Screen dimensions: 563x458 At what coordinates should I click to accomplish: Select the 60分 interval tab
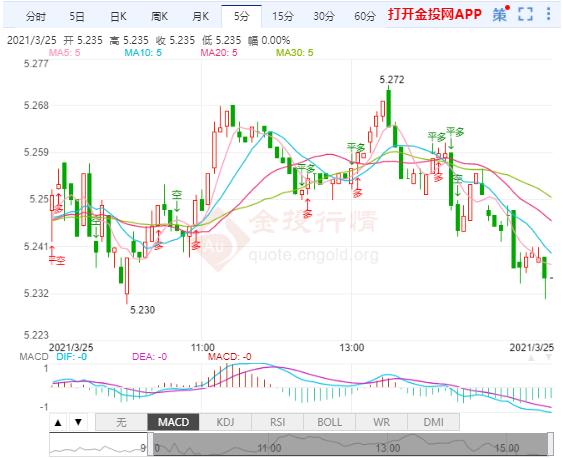pyautogui.click(x=365, y=16)
